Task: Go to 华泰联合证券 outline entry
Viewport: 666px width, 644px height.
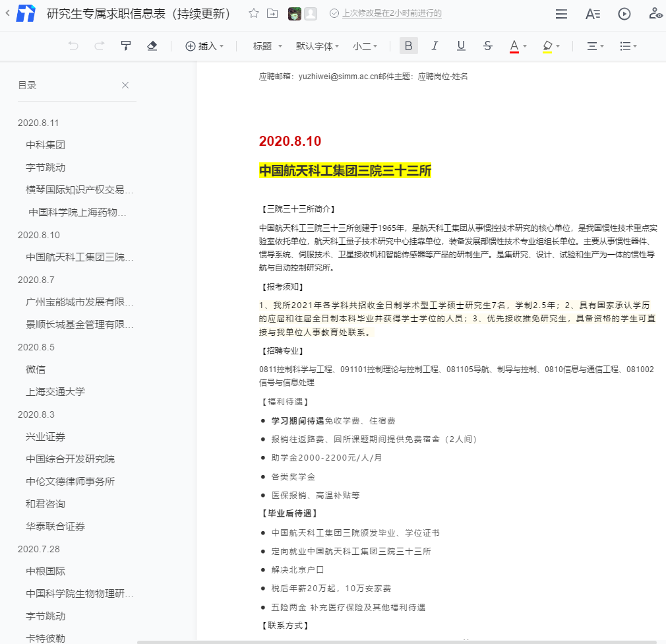Action: 55,527
